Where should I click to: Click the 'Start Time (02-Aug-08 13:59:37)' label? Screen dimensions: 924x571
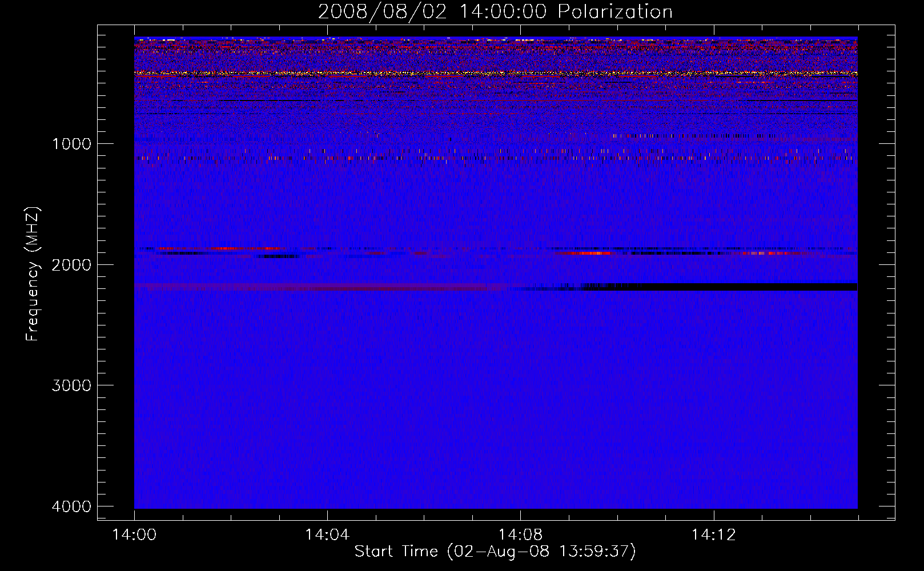coord(495,552)
